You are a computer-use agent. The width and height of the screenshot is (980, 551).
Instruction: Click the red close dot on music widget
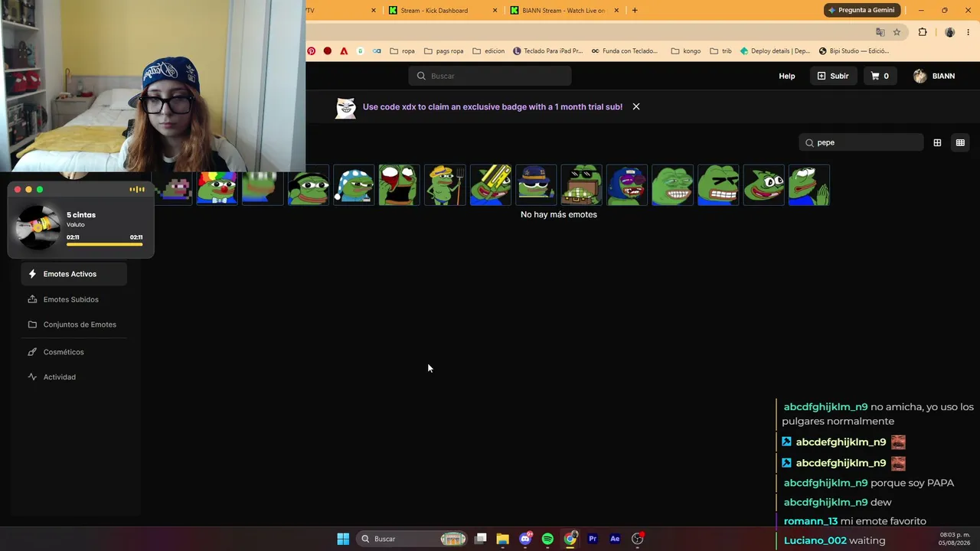pos(18,190)
